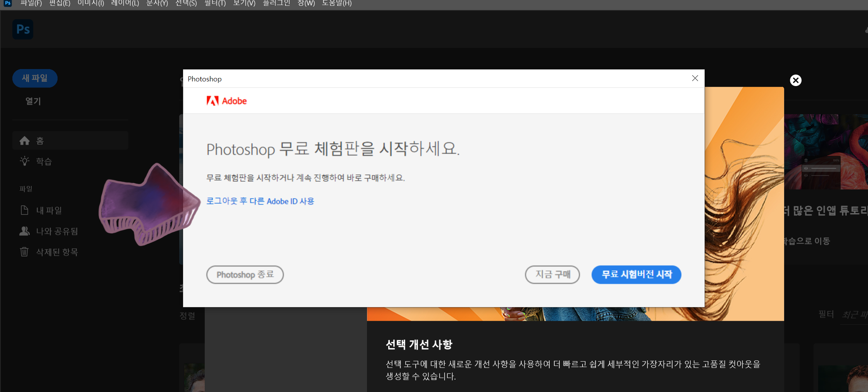868x392 pixels.
Task: Click the Photoshop Ps logo in header
Action: pos(23,29)
